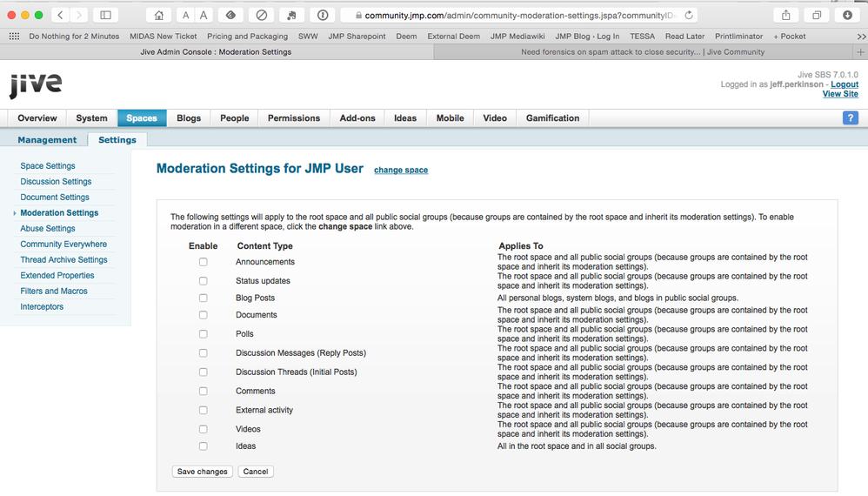Open the Video admin tab
Screen dimensions: 868x496
[495, 118]
